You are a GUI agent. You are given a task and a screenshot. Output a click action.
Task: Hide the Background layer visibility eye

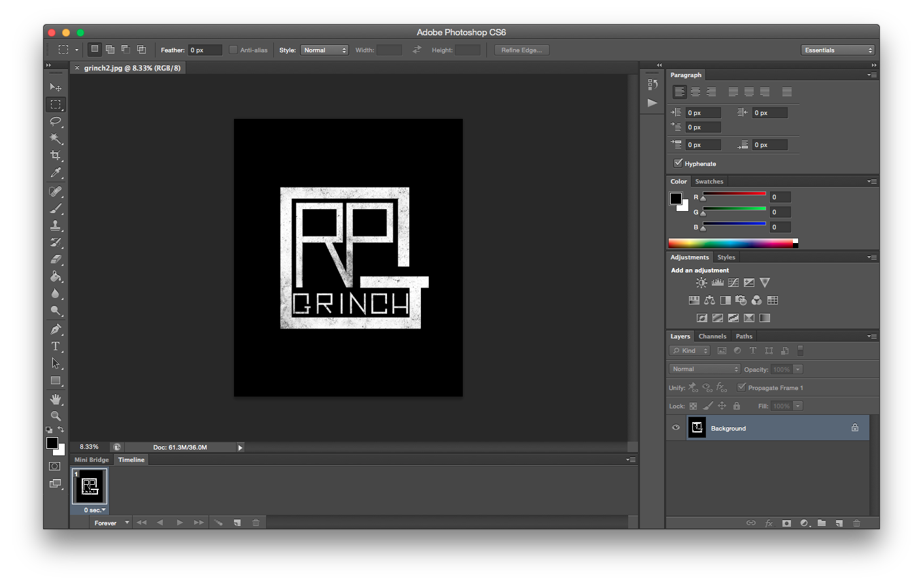tap(676, 428)
